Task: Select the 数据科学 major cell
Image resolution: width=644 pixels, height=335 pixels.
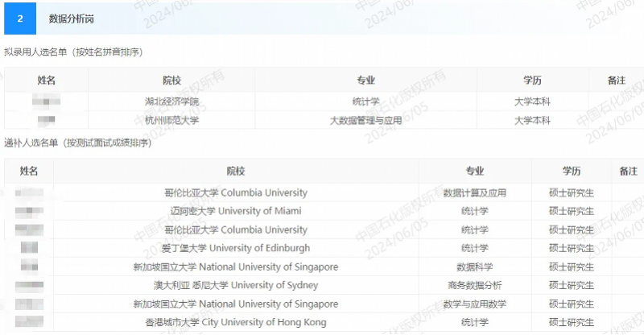Action: (474, 267)
